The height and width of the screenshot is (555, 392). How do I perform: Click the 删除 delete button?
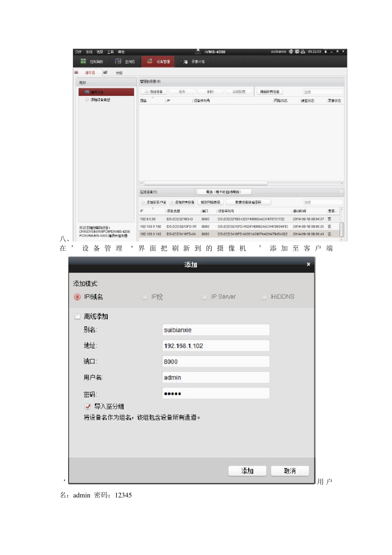point(210,92)
